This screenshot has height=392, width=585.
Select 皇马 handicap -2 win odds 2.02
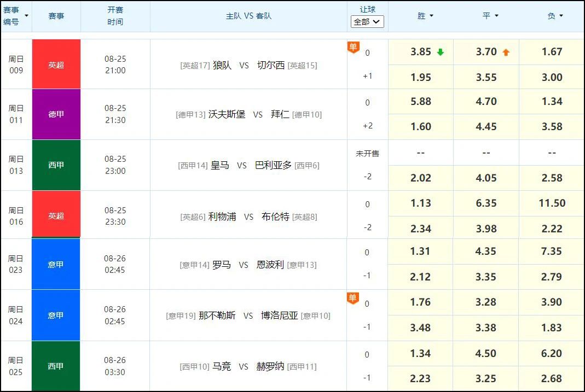pos(421,178)
